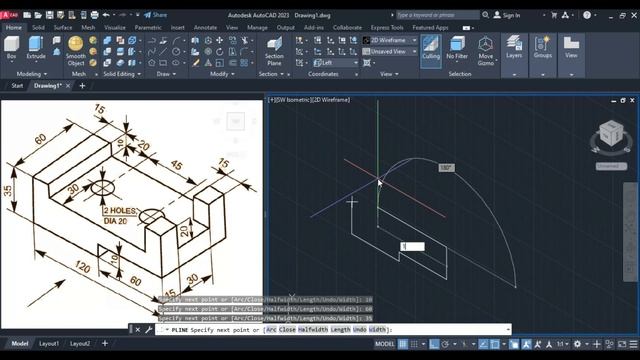Select the Polygon draw tool

tap(151, 63)
